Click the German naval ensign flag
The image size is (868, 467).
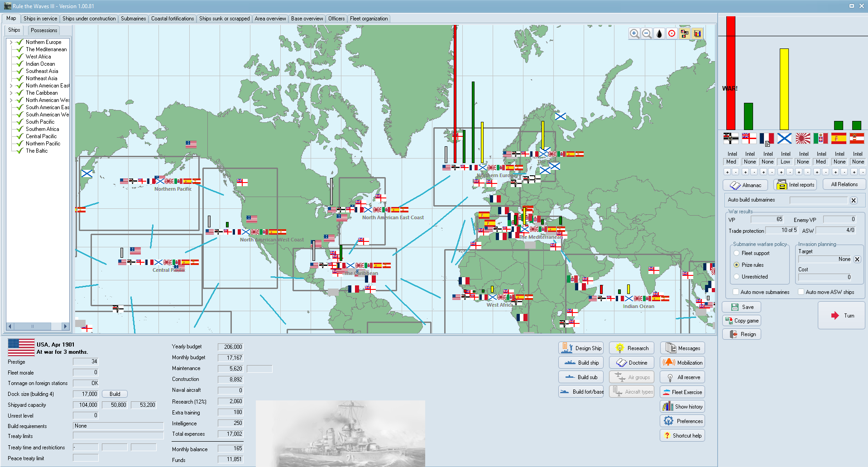[x=731, y=138]
